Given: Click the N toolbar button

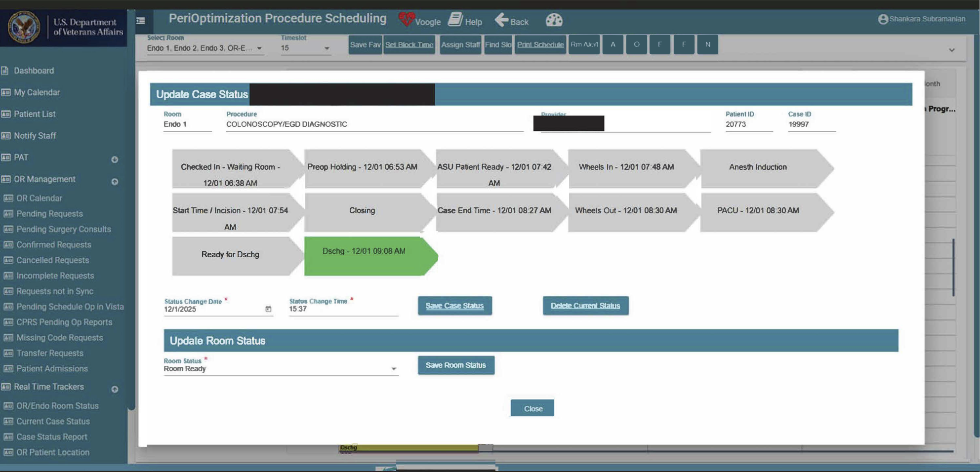Looking at the screenshot, I should pyautogui.click(x=708, y=44).
